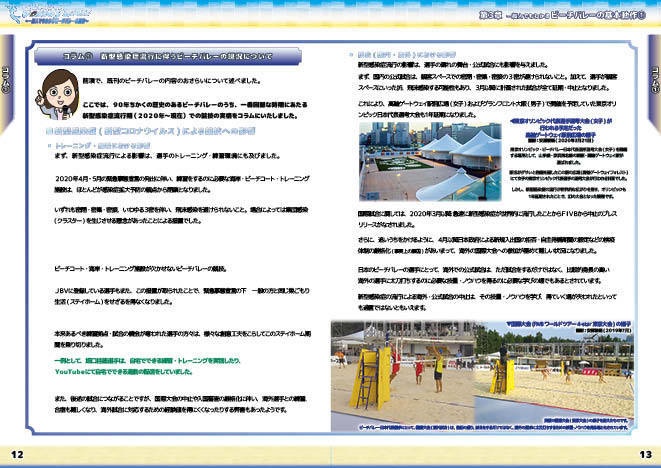This screenshot has height=468, width=661.
Task: Click the line beginning 'ビーチコート・海岸・トレーニング'
Action: 141,269
